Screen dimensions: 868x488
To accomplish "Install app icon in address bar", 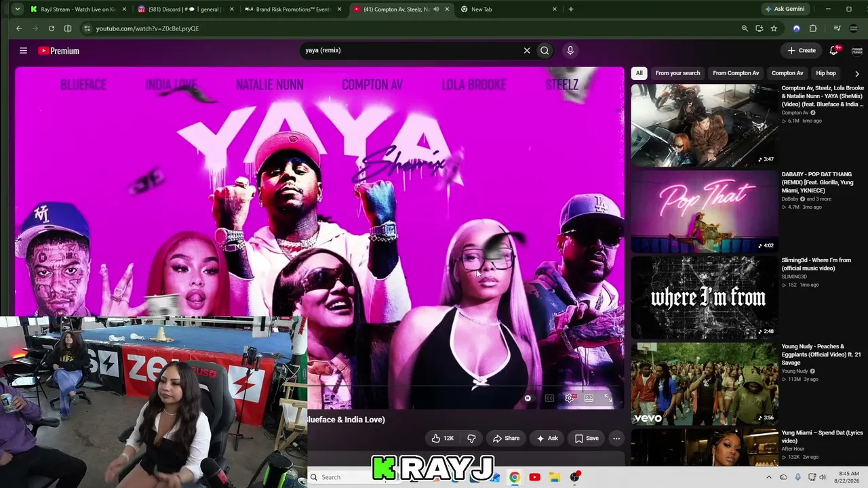I will pyautogui.click(x=759, y=28).
